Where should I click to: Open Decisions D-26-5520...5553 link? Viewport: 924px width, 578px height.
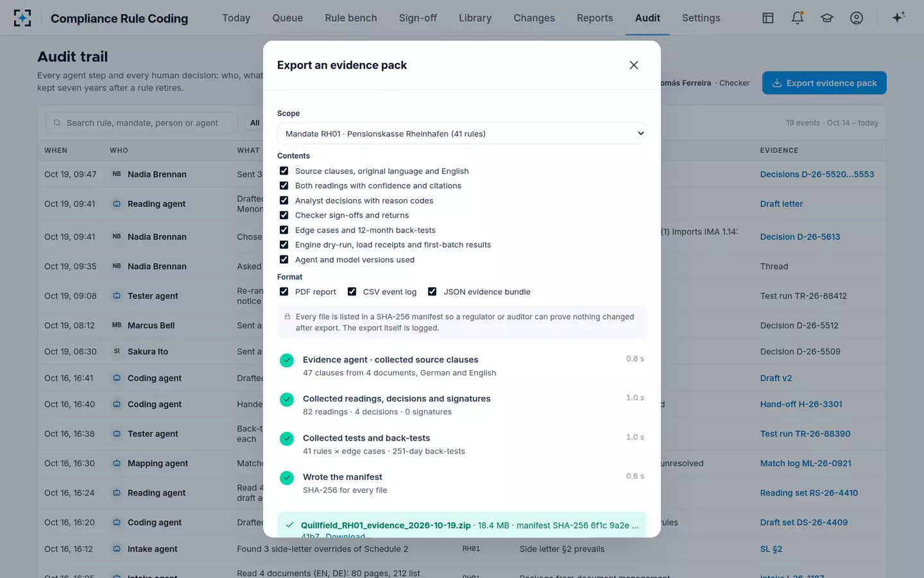coord(817,174)
